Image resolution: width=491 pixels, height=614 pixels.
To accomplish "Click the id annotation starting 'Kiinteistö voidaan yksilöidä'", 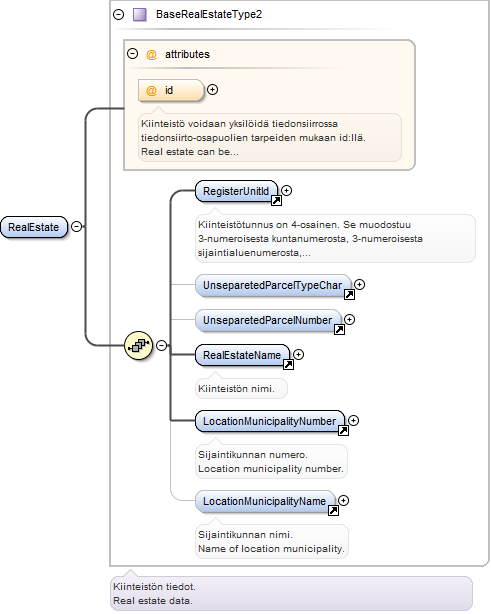I will (x=270, y=137).
